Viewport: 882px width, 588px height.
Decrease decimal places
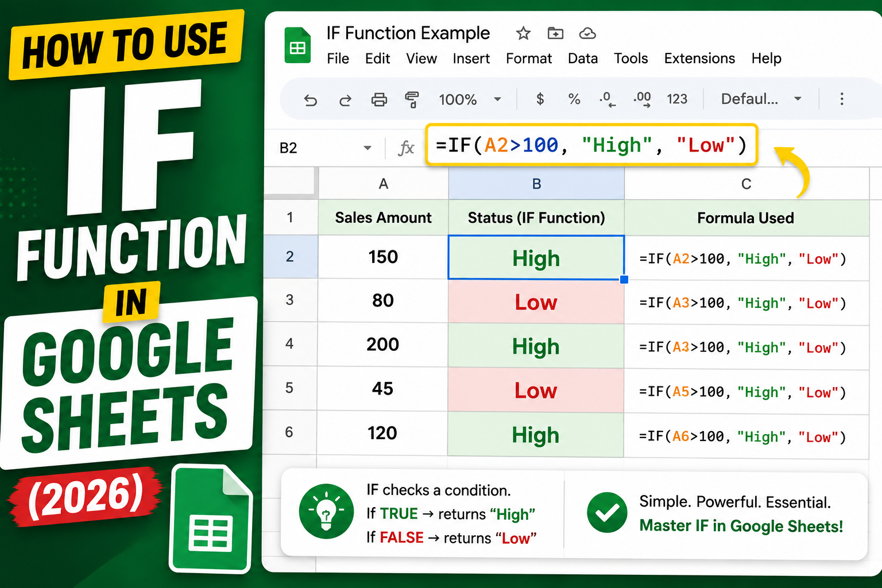(608, 99)
